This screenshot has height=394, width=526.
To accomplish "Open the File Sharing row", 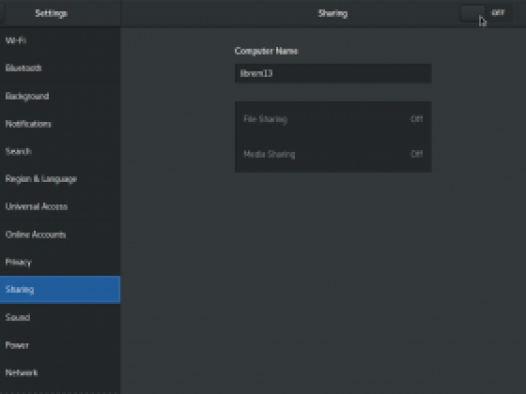I will 333,119.
